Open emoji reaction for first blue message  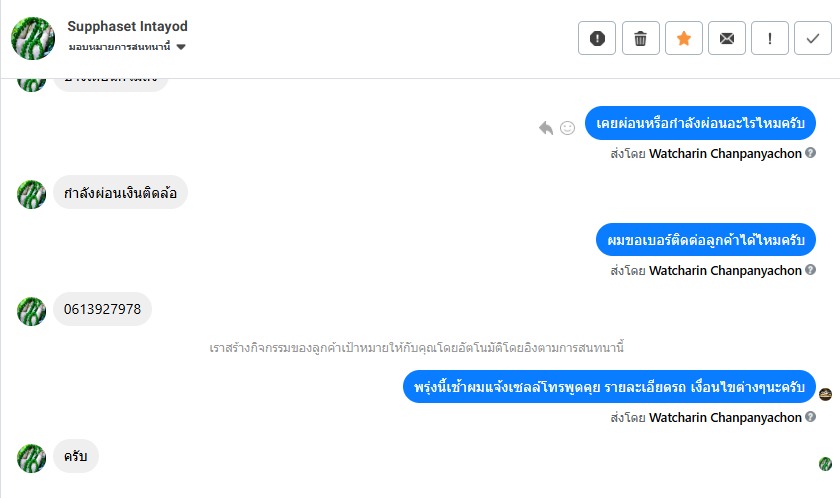[568, 128]
